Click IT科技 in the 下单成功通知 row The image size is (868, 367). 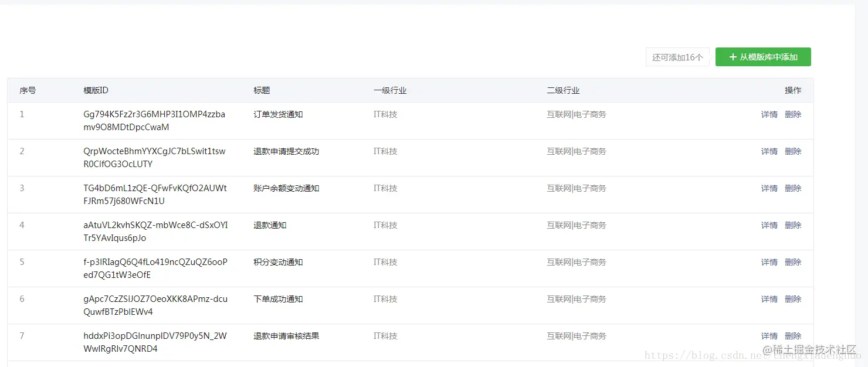tap(385, 299)
